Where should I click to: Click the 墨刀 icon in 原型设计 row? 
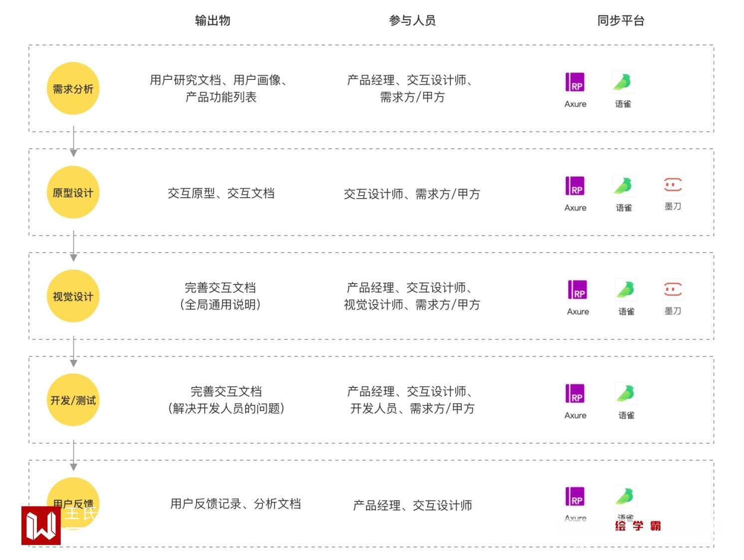672,185
